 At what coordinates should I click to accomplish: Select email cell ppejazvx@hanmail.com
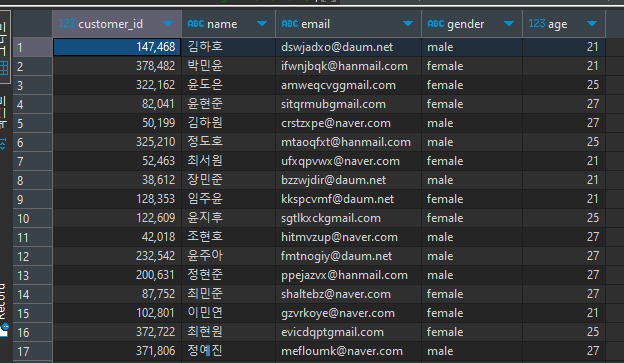(349, 275)
